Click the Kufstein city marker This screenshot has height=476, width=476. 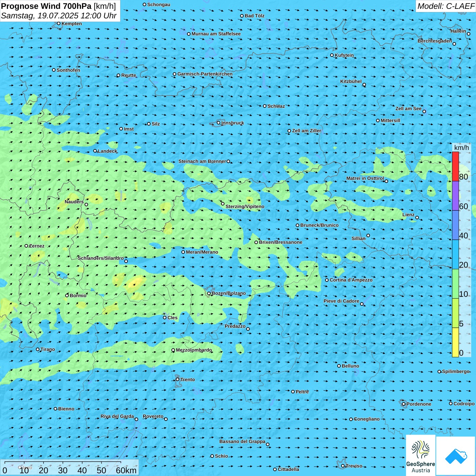[332, 55]
